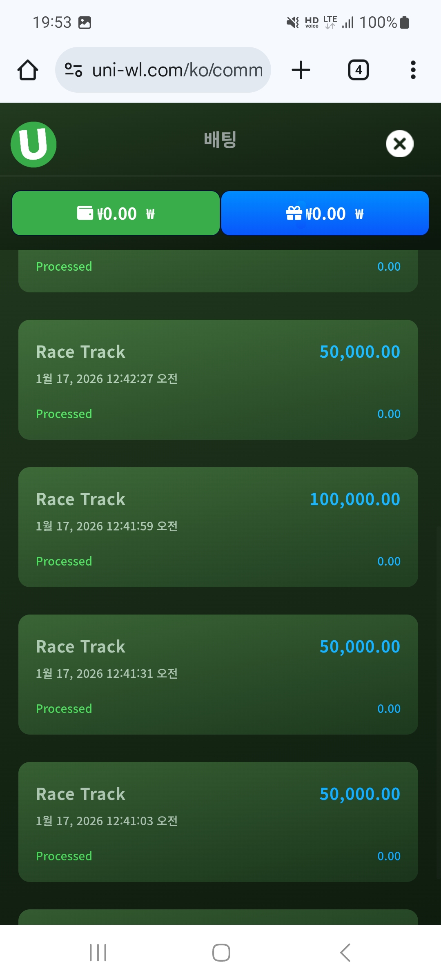Tap the Android back navigation arrow
This screenshot has height=980, width=441.
point(345,953)
